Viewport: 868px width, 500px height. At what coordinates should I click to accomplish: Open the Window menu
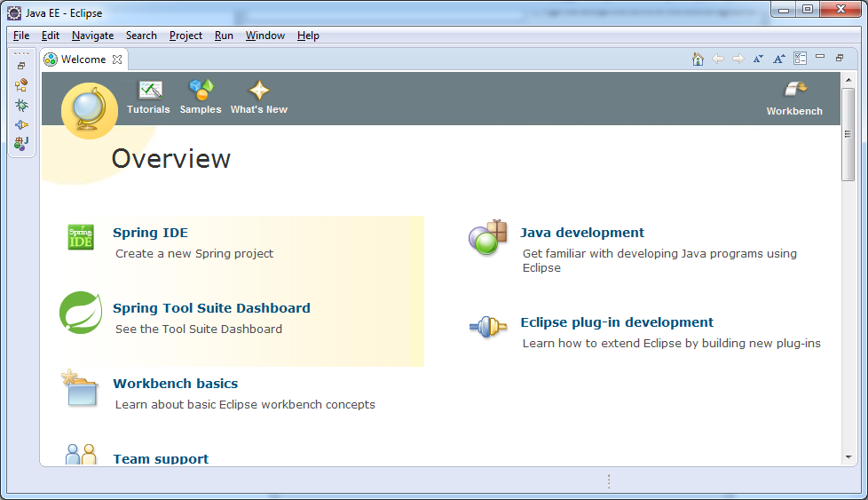264,36
